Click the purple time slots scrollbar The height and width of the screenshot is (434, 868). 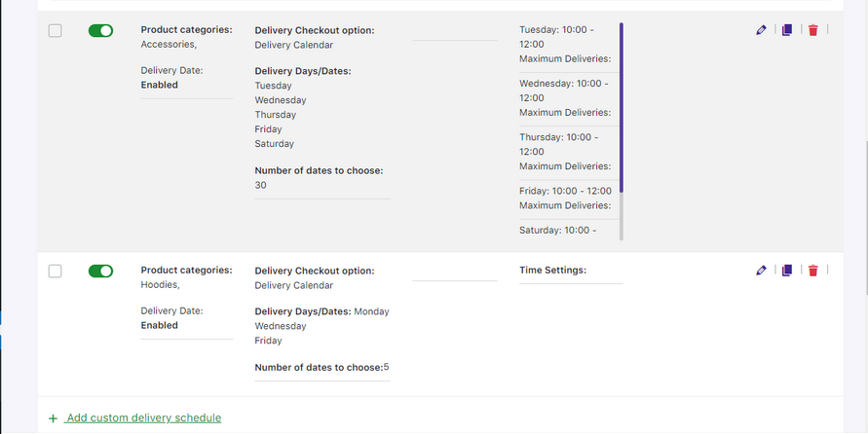click(x=622, y=107)
